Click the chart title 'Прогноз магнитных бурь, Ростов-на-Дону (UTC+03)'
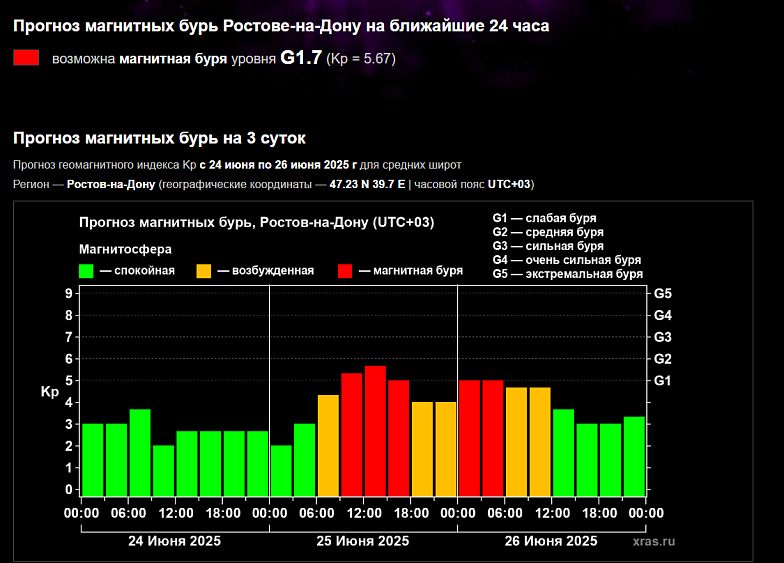 click(256, 222)
